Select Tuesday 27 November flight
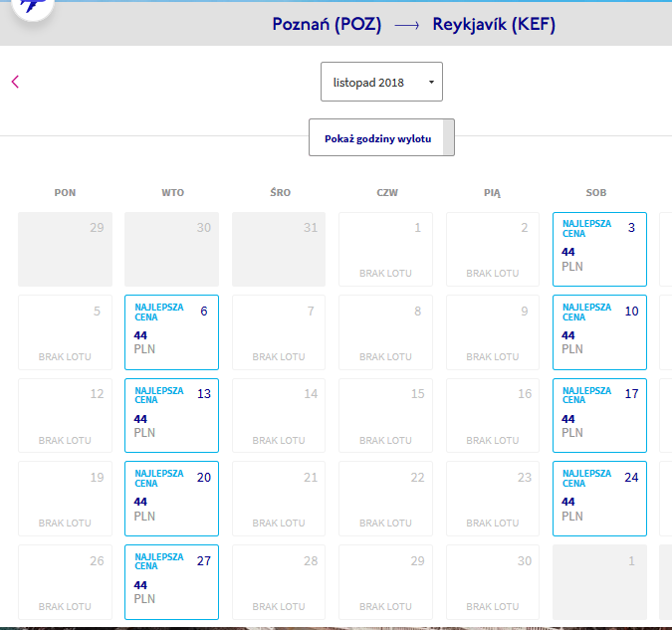 pyautogui.click(x=171, y=582)
